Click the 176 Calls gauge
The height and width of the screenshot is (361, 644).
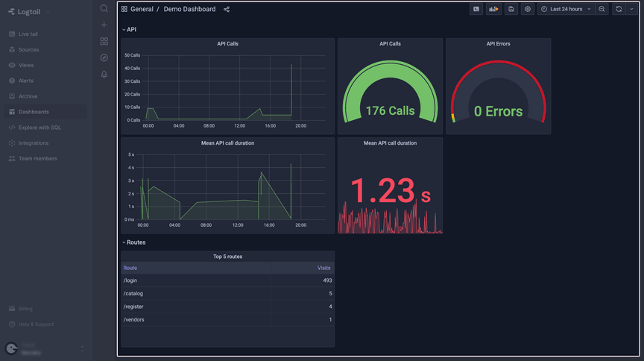pyautogui.click(x=390, y=92)
